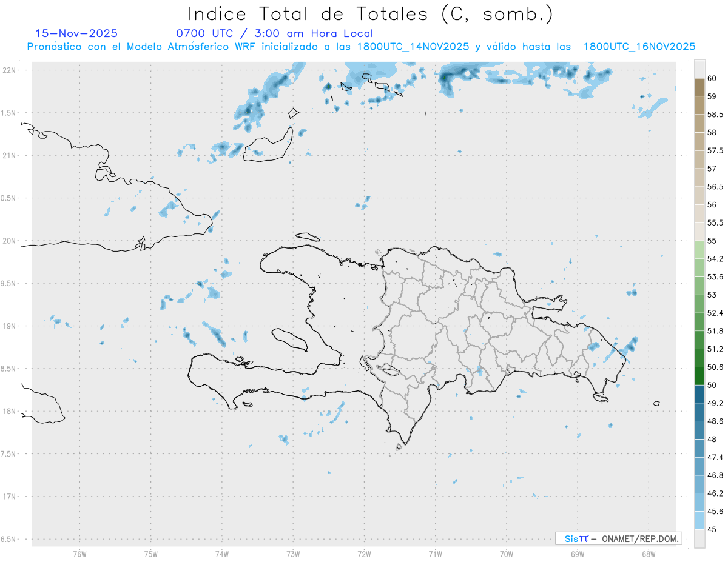Click the colorbar value "55.5"
Image resolution: width=728 pixels, height=562 pixels.
[x=716, y=222]
